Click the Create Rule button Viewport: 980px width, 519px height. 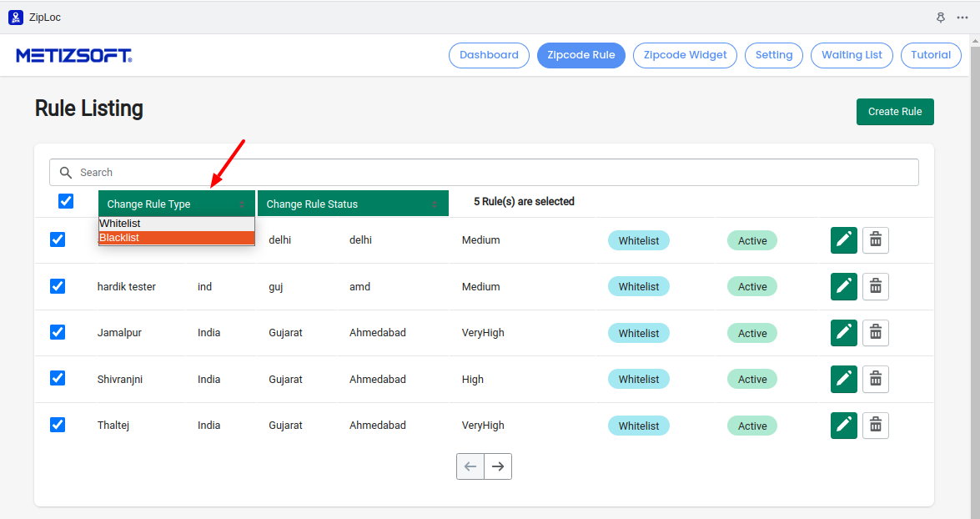pos(894,112)
